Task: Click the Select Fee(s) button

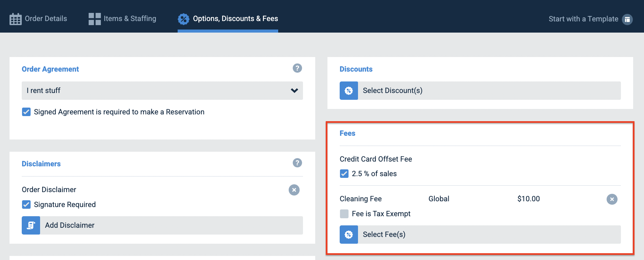Action: (x=480, y=235)
